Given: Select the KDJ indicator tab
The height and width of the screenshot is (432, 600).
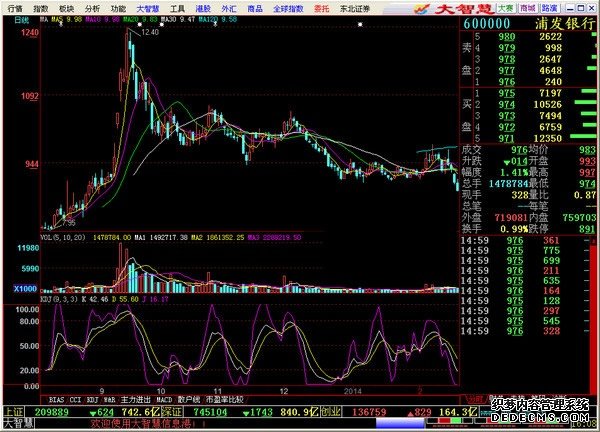Looking at the screenshot, I should 93,400.
